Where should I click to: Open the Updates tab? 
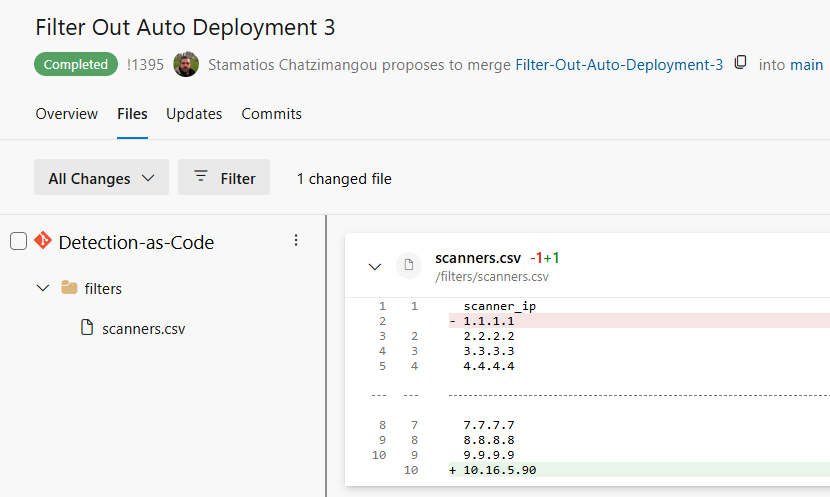(x=194, y=114)
